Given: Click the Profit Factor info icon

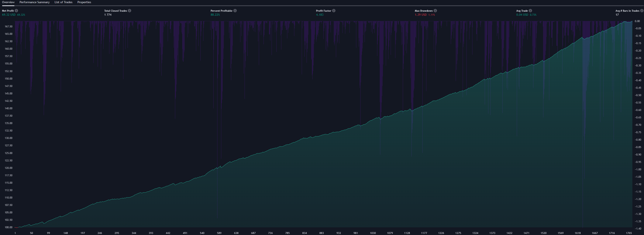Looking at the screenshot, I should click(x=334, y=11).
